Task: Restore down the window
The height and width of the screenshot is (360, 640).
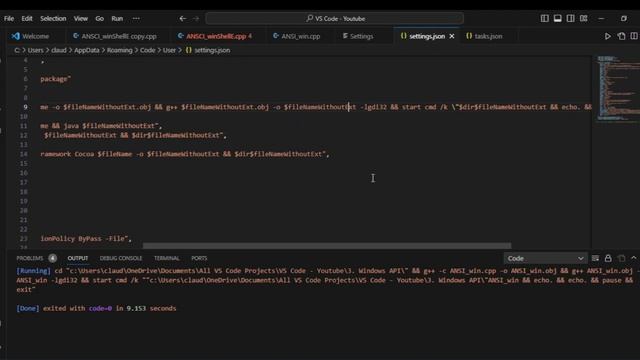Action: pyautogui.click(x=624, y=18)
